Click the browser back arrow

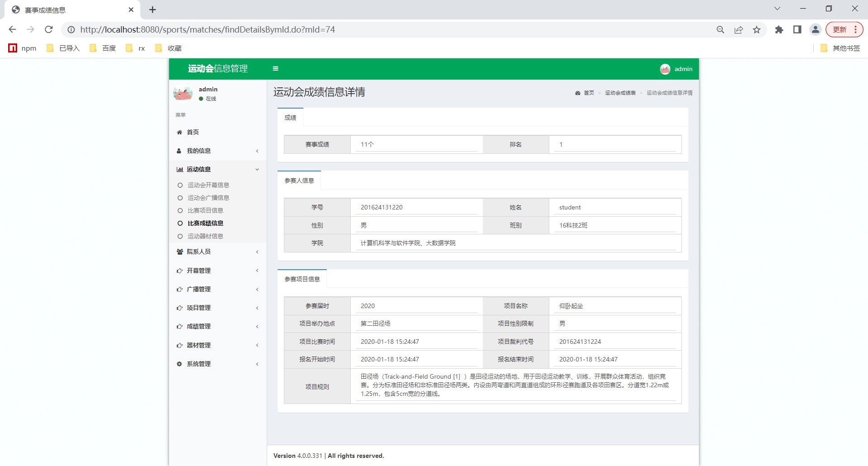click(x=13, y=29)
